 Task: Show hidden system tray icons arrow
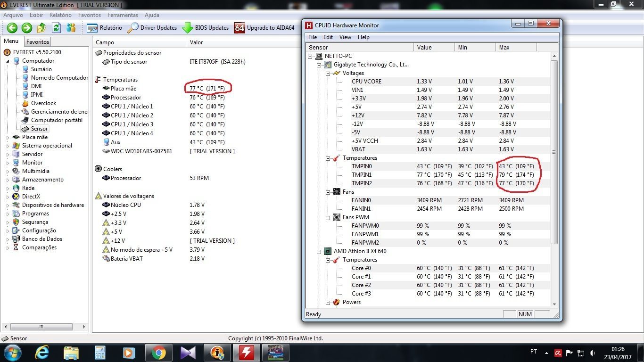pyautogui.click(x=546, y=353)
